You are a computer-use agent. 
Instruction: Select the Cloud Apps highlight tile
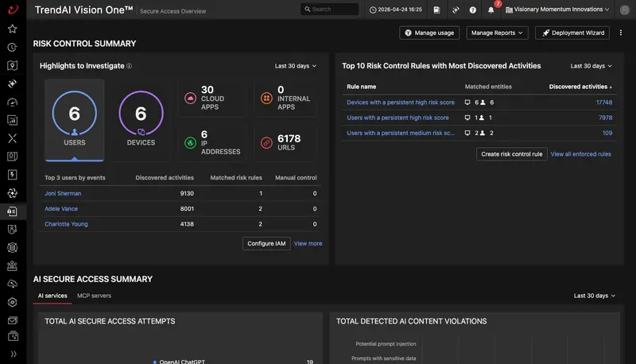click(x=211, y=99)
